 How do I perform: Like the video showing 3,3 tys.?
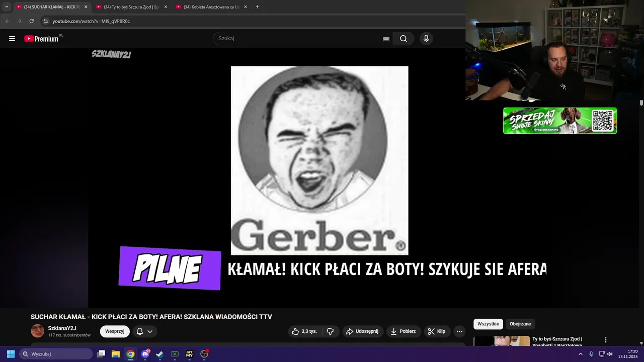[x=305, y=331]
